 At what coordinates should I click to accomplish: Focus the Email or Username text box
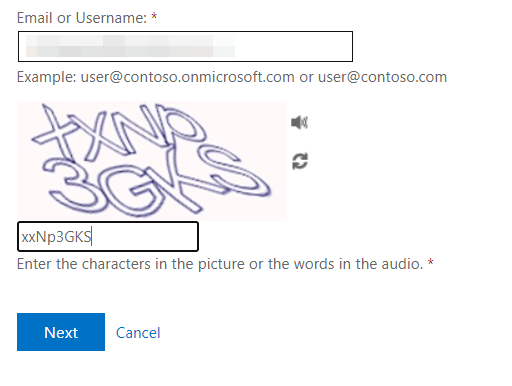(x=185, y=47)
